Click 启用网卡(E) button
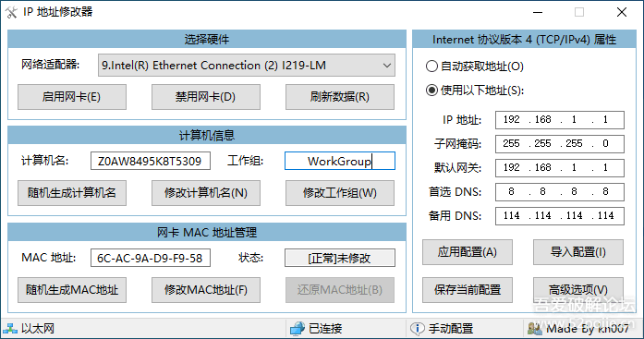Screen dimensions: 644x339 coord(72,97)
